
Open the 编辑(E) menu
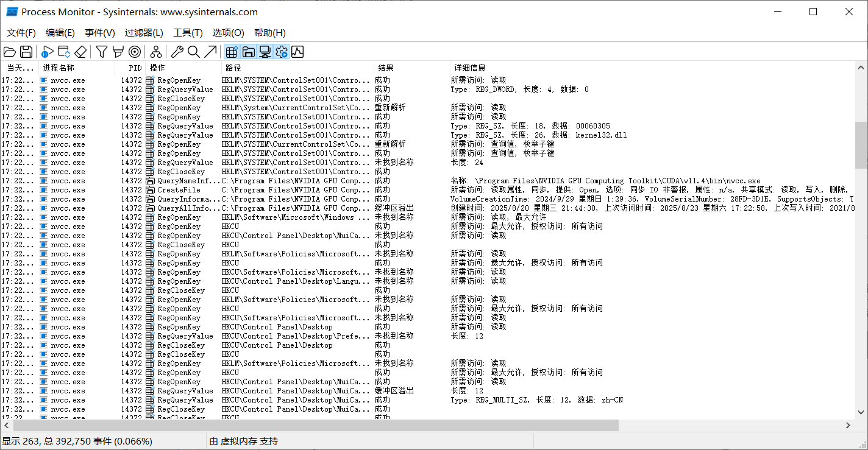(60, 33)
